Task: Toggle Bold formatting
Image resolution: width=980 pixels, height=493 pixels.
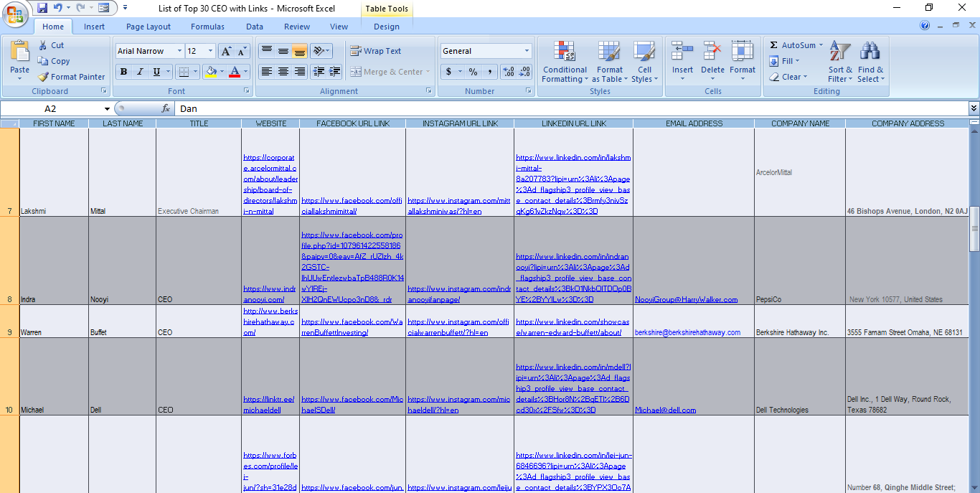Action: coord(123,72)
